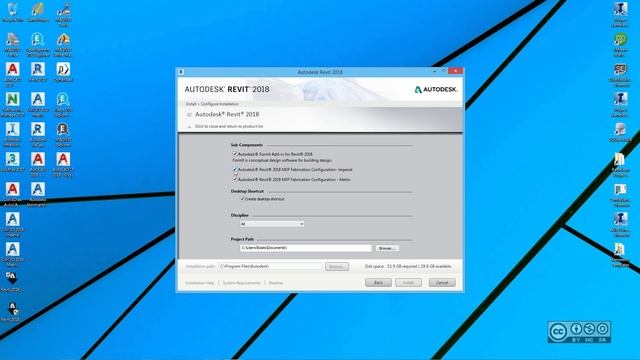
Task: Toggle the MEP Fabrication Configuration - Imperial checkbox
Action: (235, 169)
